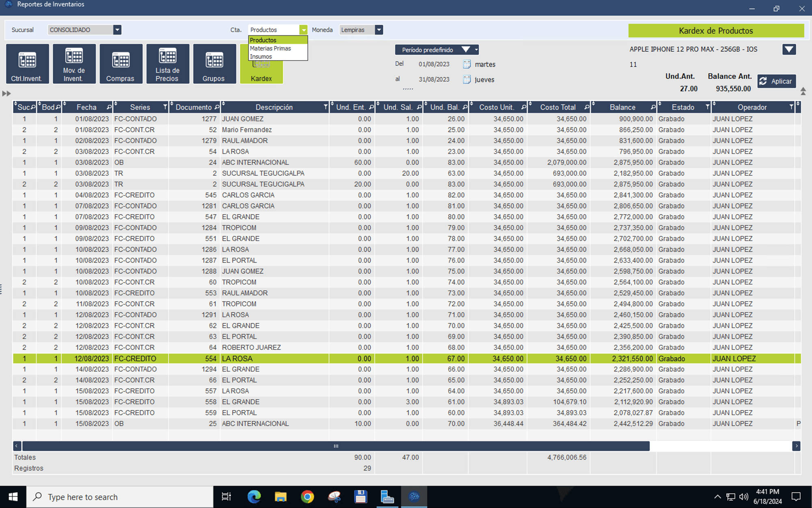Select the Mario Fernandez row
Screen dimensions: 812x508
click(407, 130)
